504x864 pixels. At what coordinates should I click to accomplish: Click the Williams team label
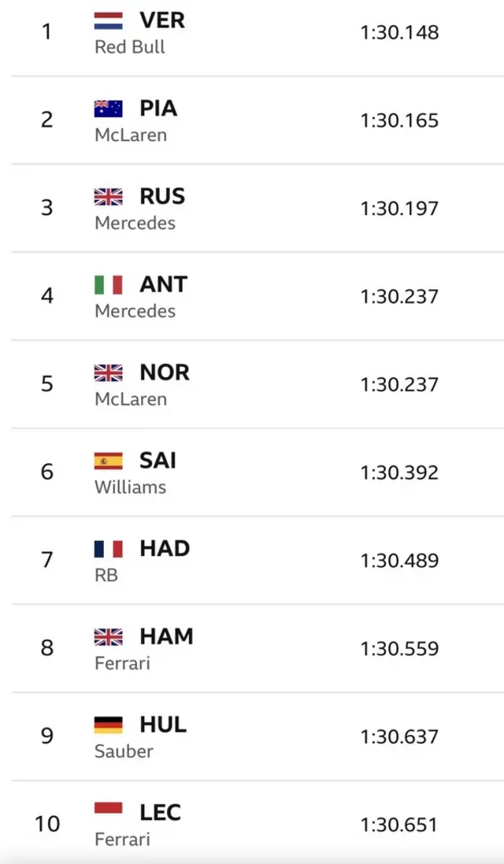(130, 488)
